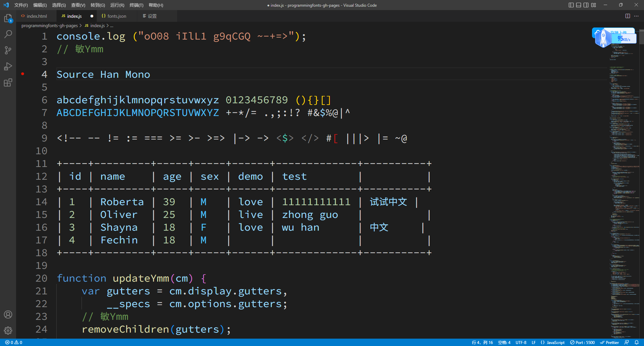Change indentation setting 空格: 4
This screenshot has width=644, height=346.
pos(504,342)
